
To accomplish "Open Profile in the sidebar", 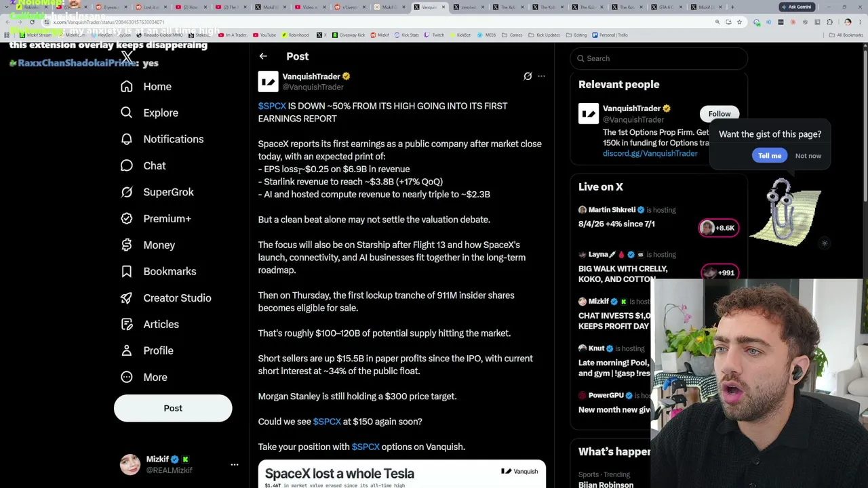I will [146, 350].
